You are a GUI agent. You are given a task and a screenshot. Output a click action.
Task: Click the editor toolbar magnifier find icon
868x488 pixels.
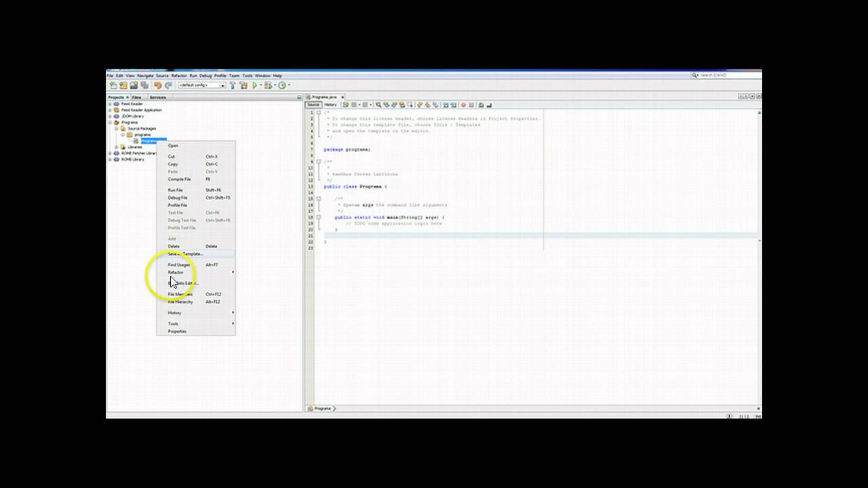(x=378, y=105)
